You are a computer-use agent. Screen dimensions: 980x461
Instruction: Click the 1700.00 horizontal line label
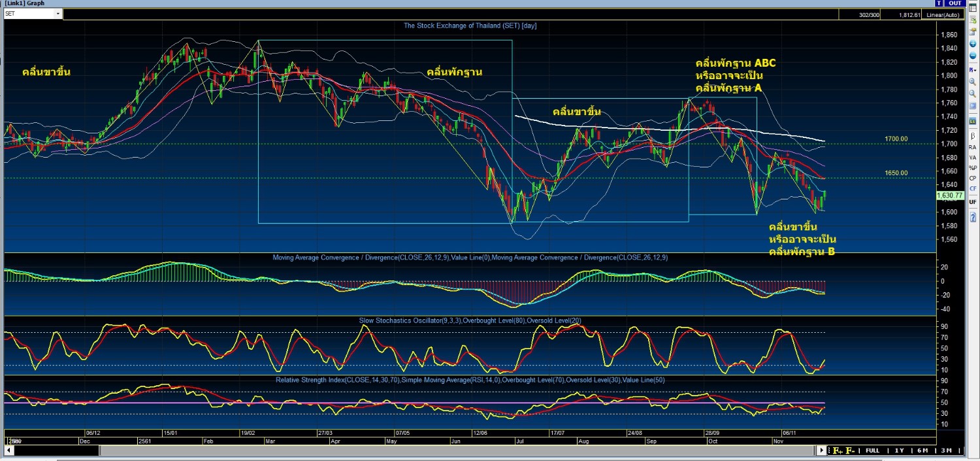click(896, 139)
